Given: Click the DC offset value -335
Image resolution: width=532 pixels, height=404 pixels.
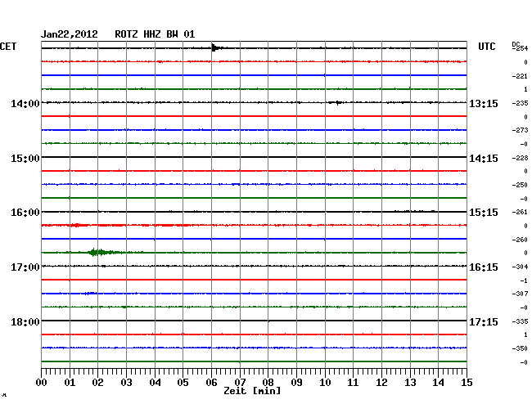Looking at the screenshot, I should pyautogui.click(x=520, y=321).
